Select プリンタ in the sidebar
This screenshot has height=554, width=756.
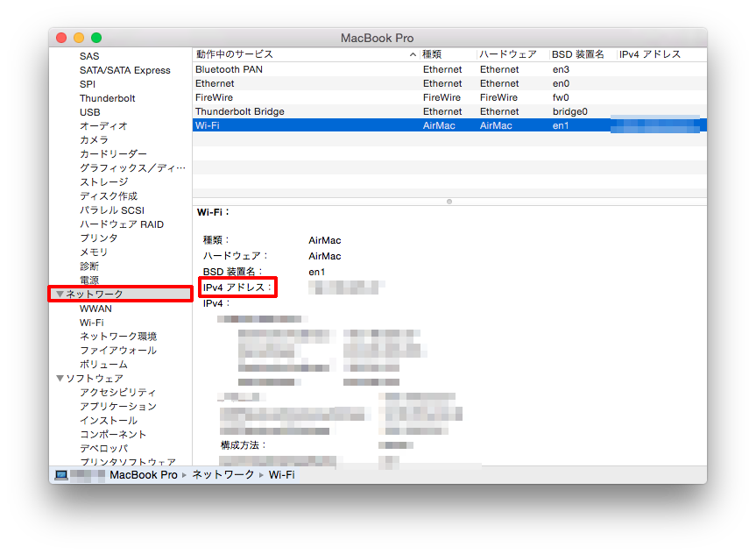click(98, 238)
